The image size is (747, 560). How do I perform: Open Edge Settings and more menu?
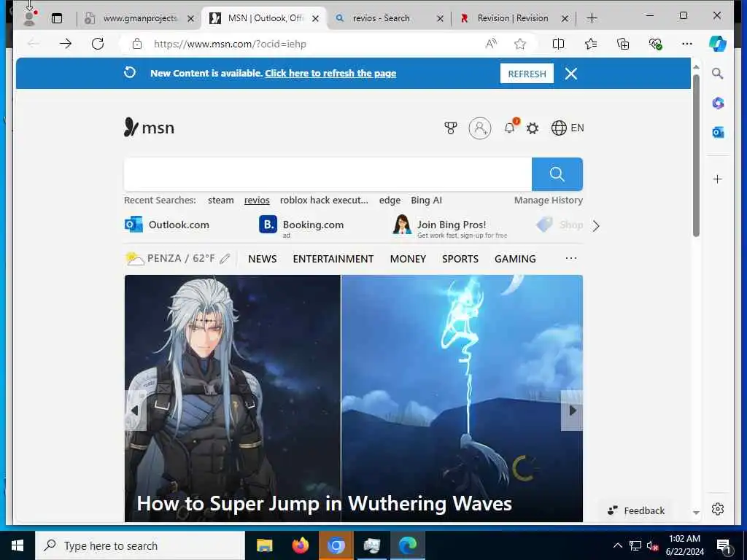point(687,44)
